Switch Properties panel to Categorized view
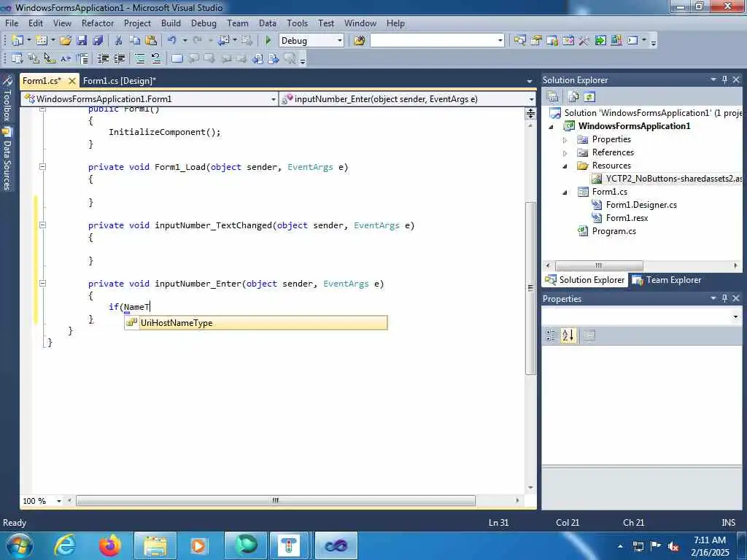 pyautogui.click(x=551, y=335)
